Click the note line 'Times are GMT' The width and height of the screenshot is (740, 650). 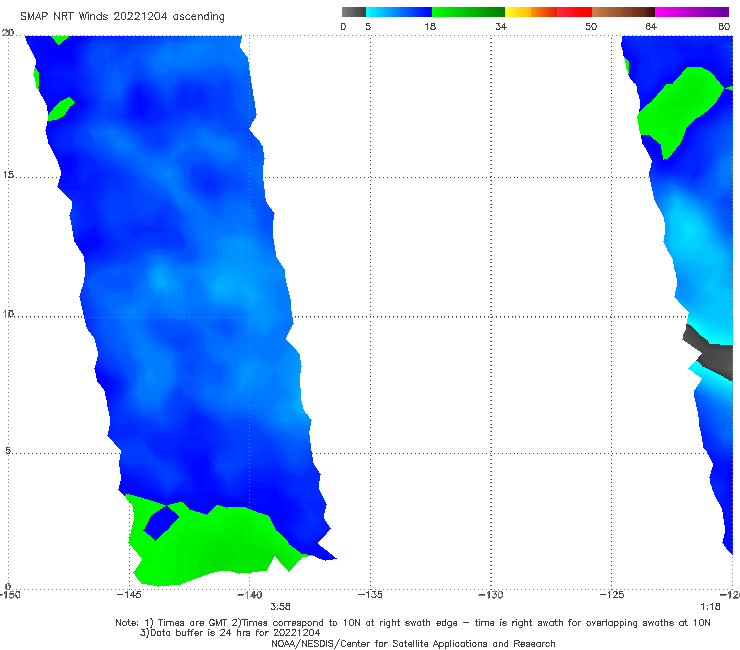tap(193, 623)
